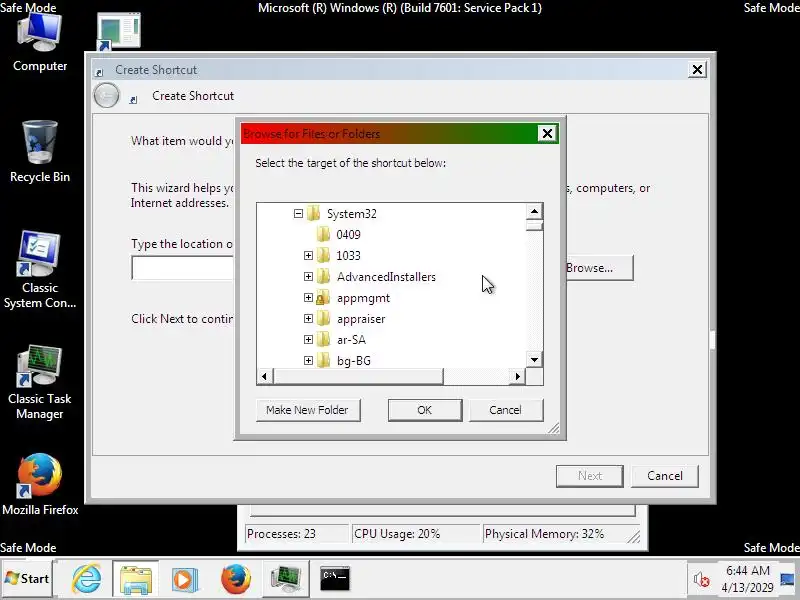Screen dimensions: 800x600
Task: Open Windows Media Player in taskbar
Action: coord(185,579)
